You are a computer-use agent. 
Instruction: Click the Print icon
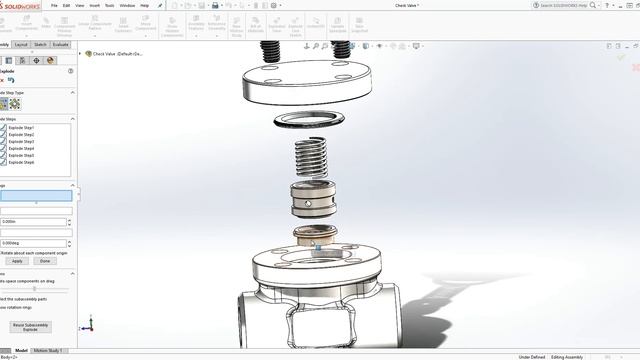215,5
